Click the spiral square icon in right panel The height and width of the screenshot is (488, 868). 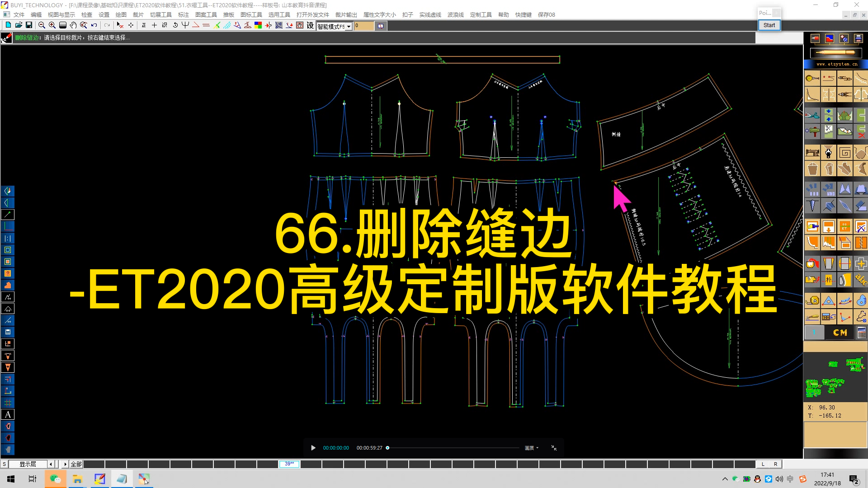[844, 153]
